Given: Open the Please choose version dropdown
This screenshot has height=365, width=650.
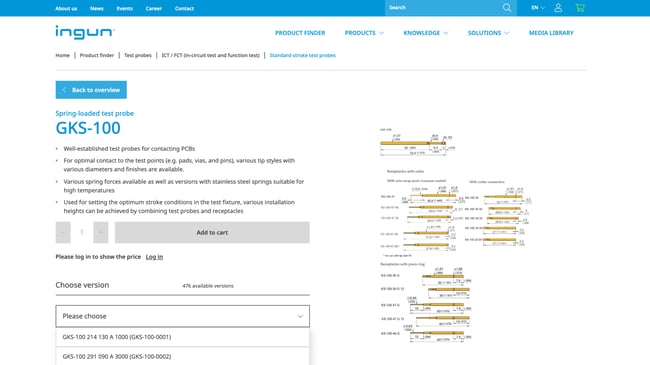Looking at the screenshot, I should point(182,316).
